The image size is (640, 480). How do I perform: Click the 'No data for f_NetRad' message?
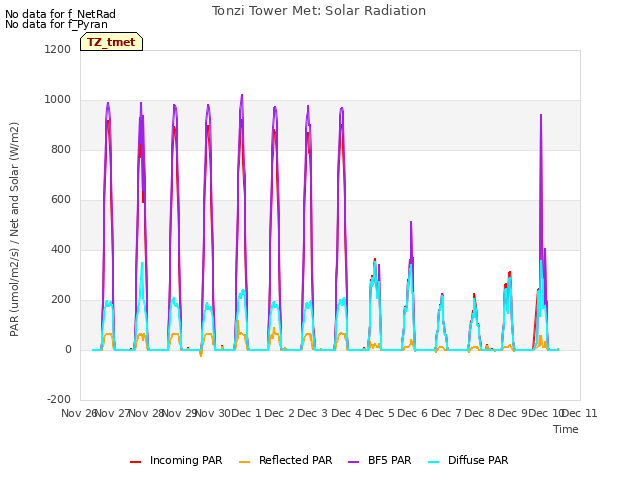click(x=60, y=14)
